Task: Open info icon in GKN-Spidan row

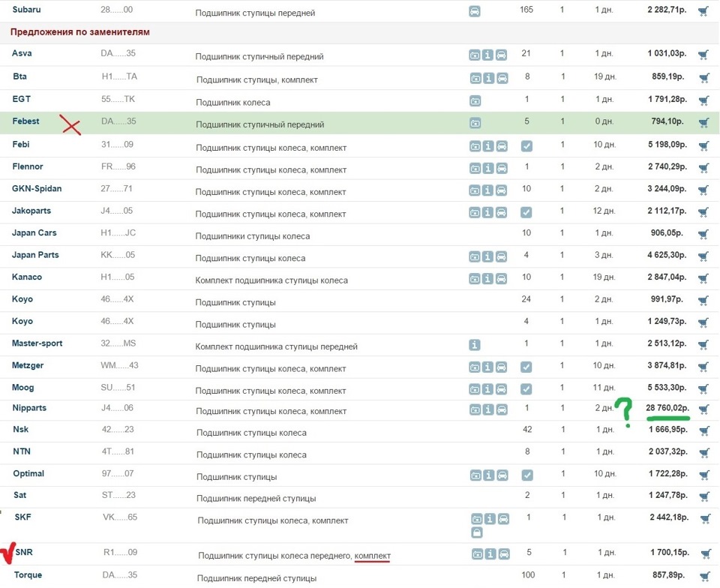Action: pyautogui.click(x=487, y=190)
